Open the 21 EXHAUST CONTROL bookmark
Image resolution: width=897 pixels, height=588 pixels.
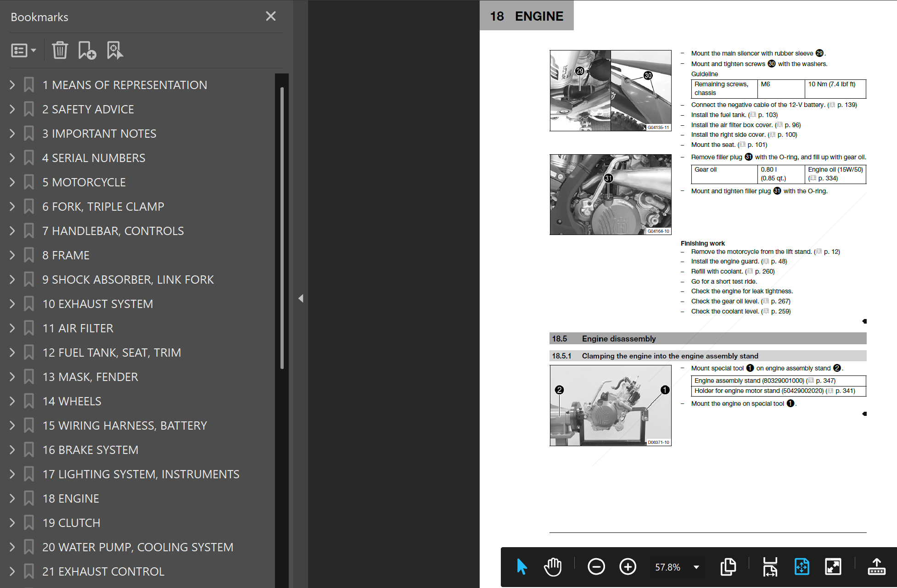coord(103,571)
